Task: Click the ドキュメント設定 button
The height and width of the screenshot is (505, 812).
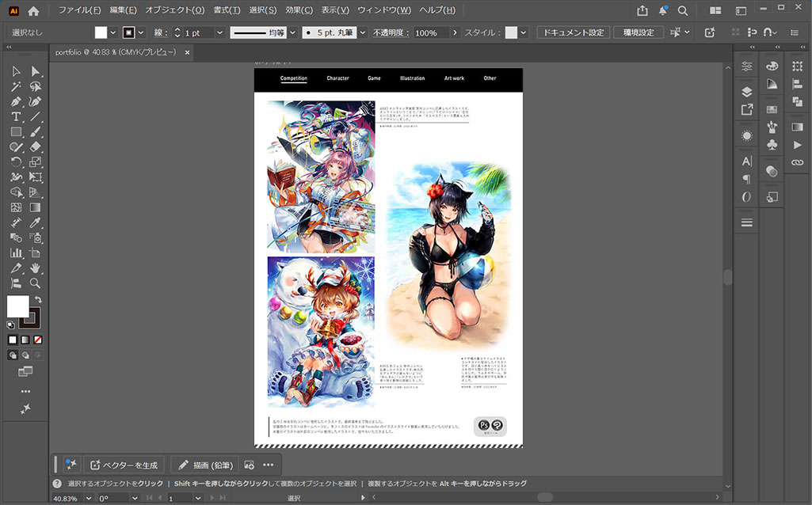Action: tap(573, 32)
